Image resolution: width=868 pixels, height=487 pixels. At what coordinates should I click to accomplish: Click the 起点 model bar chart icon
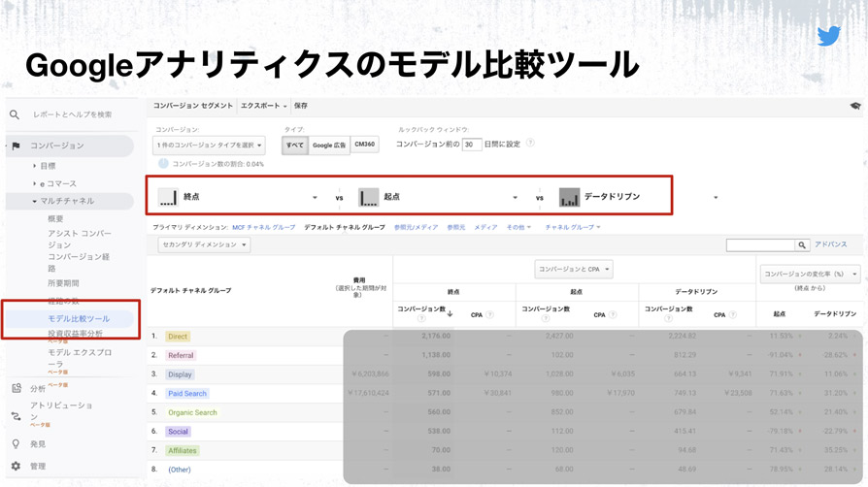click(369, 197)
